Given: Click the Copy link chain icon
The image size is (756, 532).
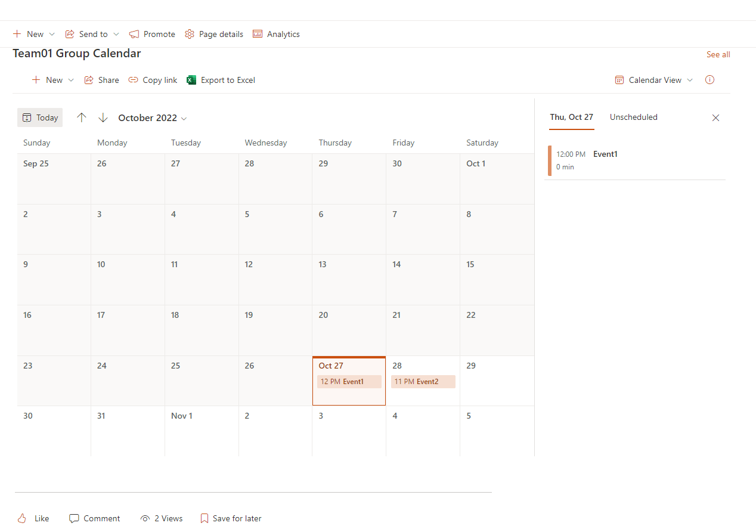Looking at the screenshot, I should [x=134, y=80].
